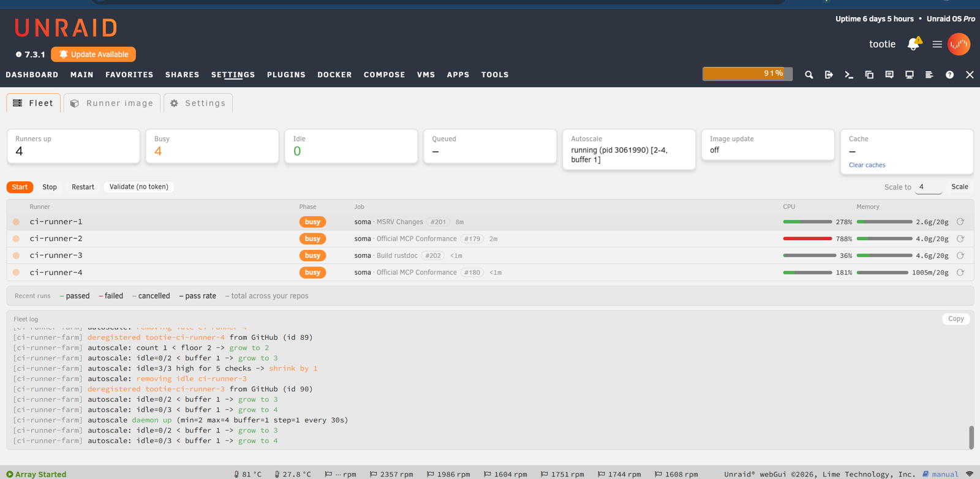The width and height of the screenshot is (980, 479).
Task: Open the hamburger menu next to the bell
Action: (937, 44)
